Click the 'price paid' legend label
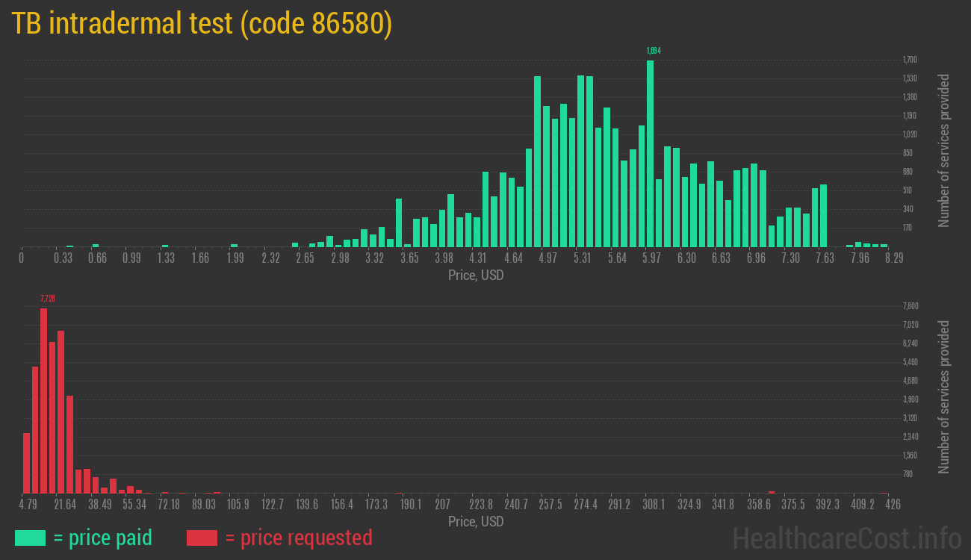The height and width of the screenshot is (560, 971). (103, 538)
